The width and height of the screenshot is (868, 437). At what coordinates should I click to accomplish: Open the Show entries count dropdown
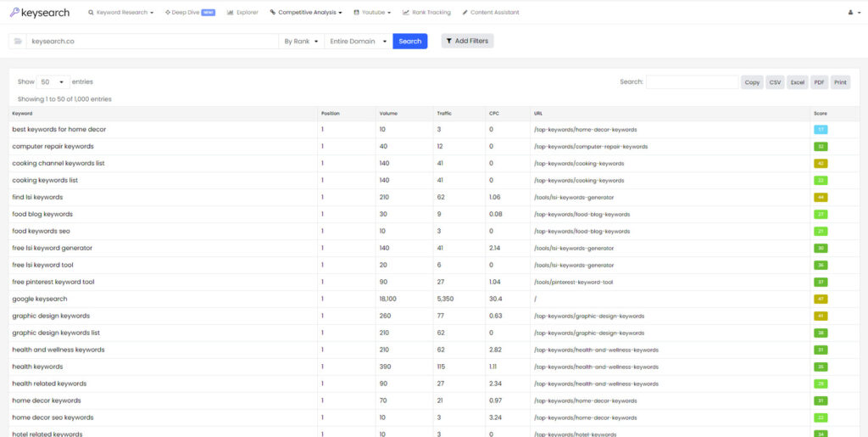pos(53,82)
